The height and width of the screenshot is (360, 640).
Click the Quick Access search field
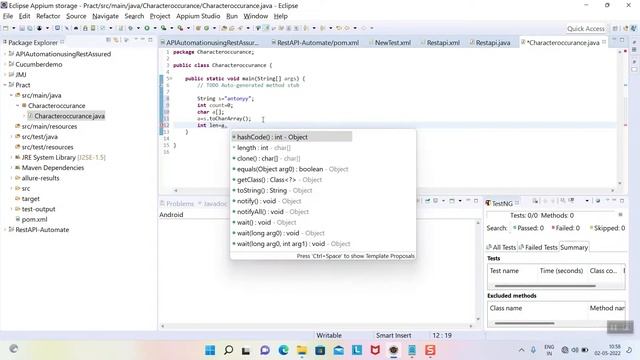pos(585,29)
